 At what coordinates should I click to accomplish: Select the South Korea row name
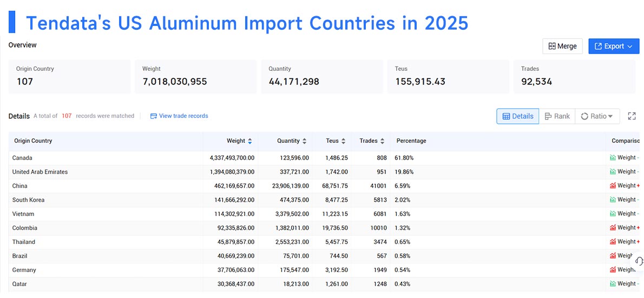point(28,200)
